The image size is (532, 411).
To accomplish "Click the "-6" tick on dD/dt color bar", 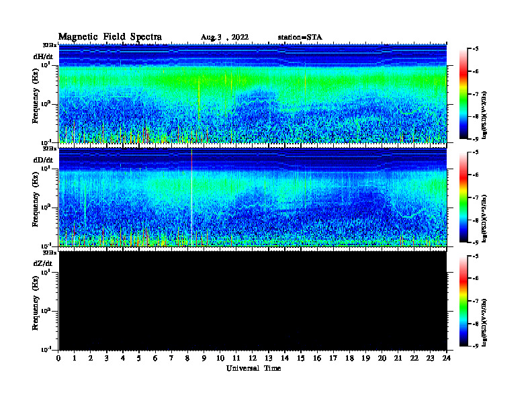I will click(476, 175).
